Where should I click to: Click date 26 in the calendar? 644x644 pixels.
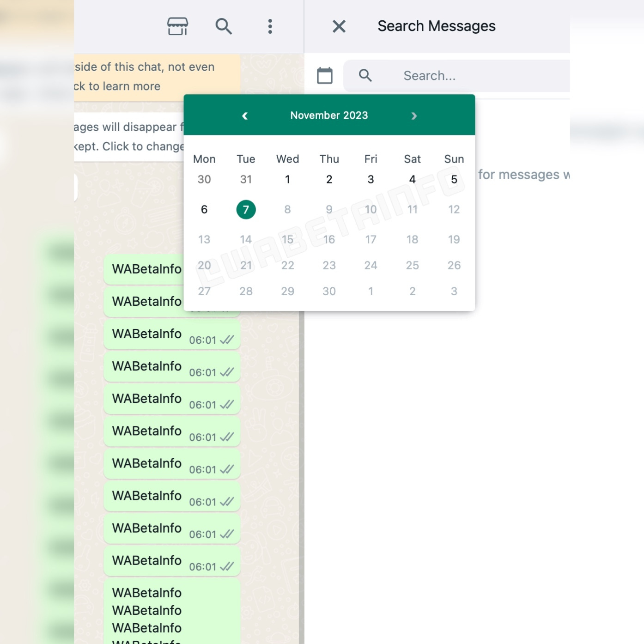coord(454,265)
